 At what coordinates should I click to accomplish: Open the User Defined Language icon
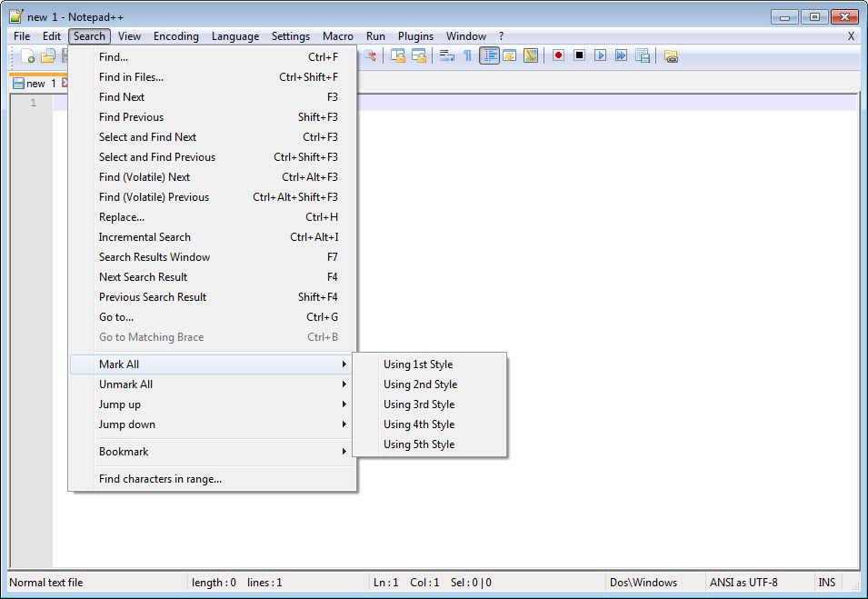(510, 56)
